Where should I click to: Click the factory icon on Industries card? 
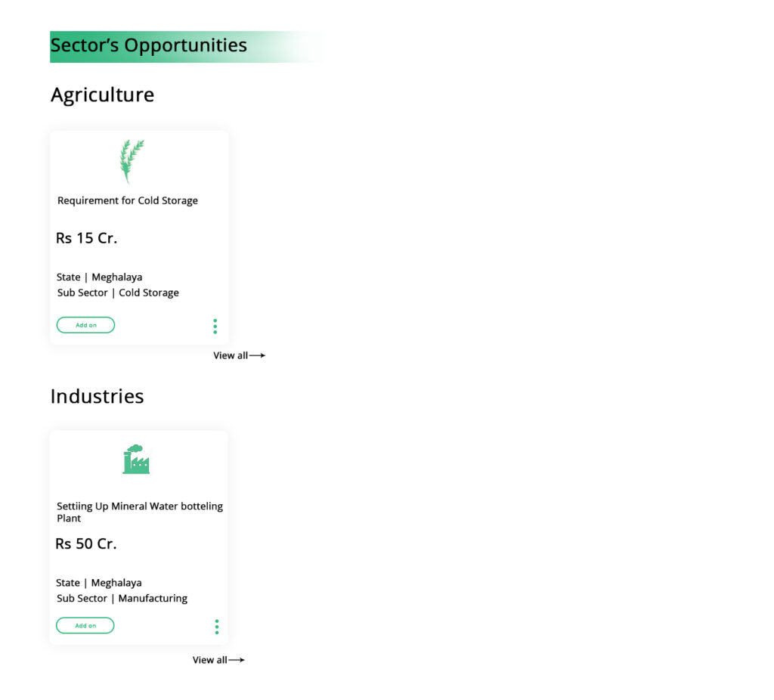136,460
